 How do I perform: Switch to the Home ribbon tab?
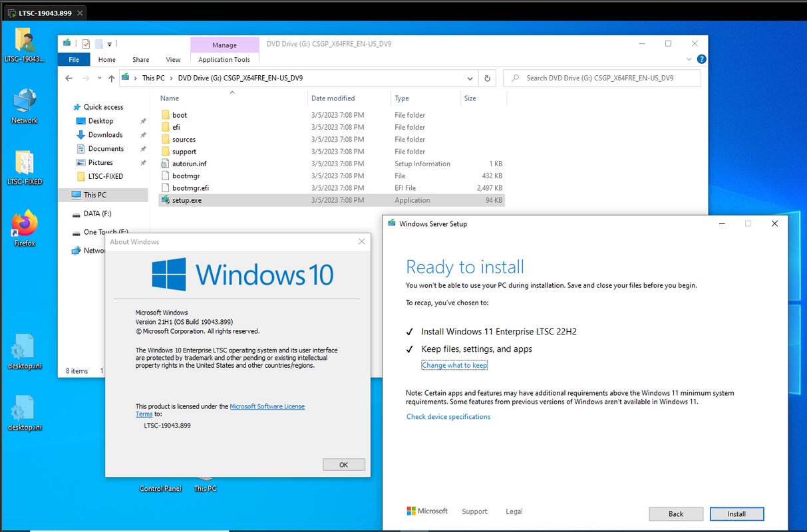[106, 59]
